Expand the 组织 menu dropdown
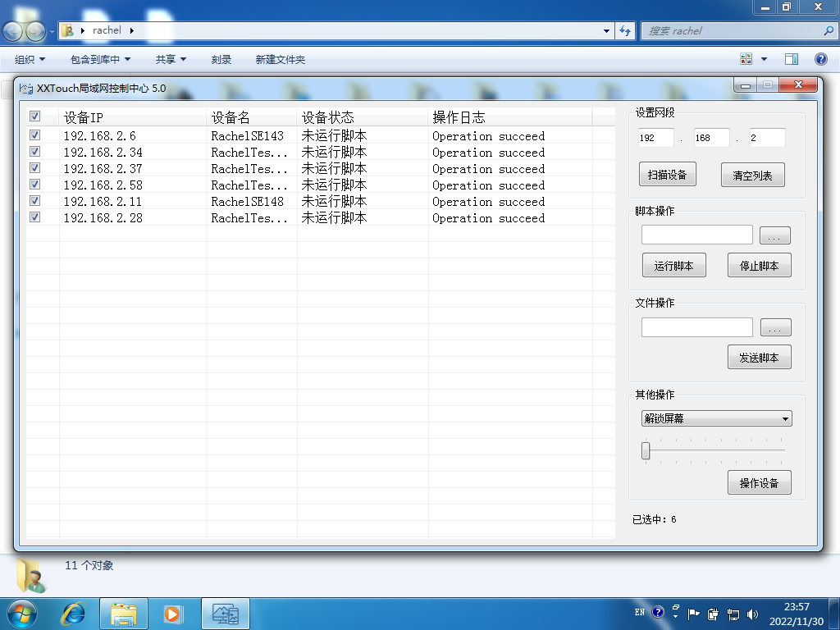Screen dimensions: 840x630 (30, 59)
